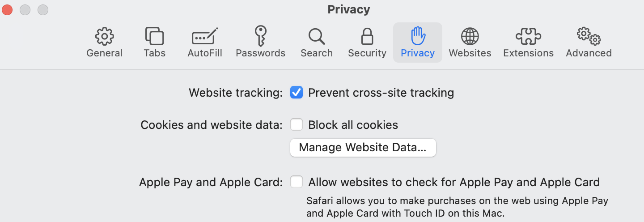This screenshot has width=644, height=222.
Task: Select the Search magnifier pane
Action: pyautogui.click(x=316, y=36)
